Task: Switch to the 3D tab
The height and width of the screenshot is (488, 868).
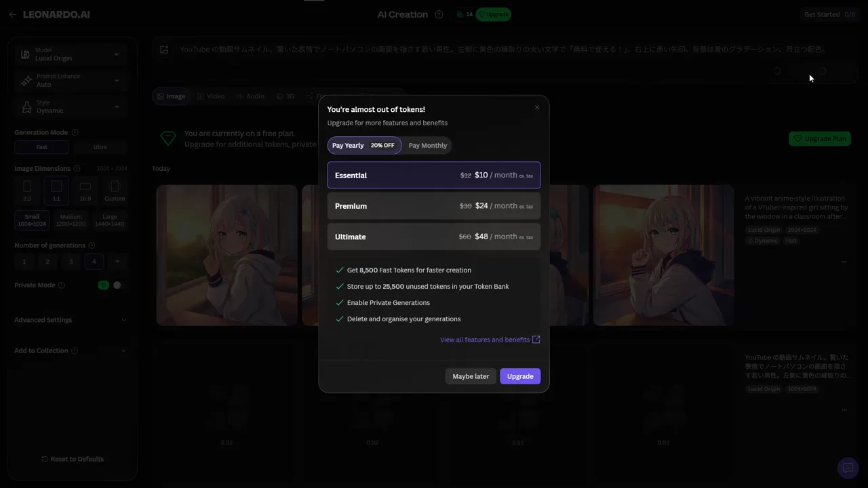Action: click(285, 96)
